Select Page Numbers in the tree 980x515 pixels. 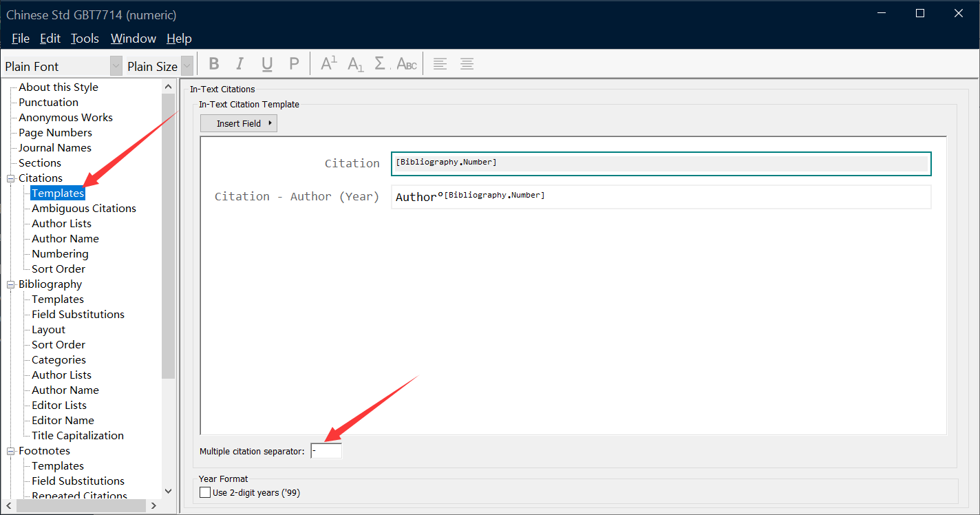pos(55,133)
